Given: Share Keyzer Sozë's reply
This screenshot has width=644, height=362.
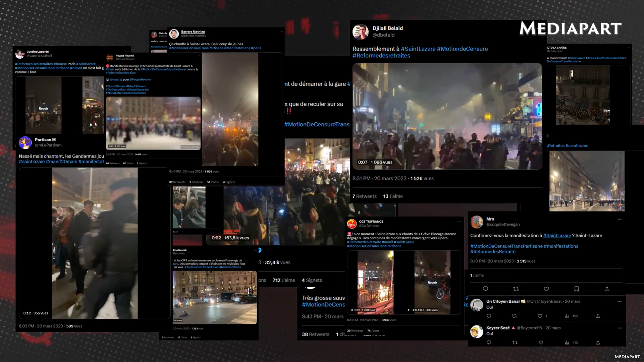Looking at the screenshot, I should pos(598,343).
